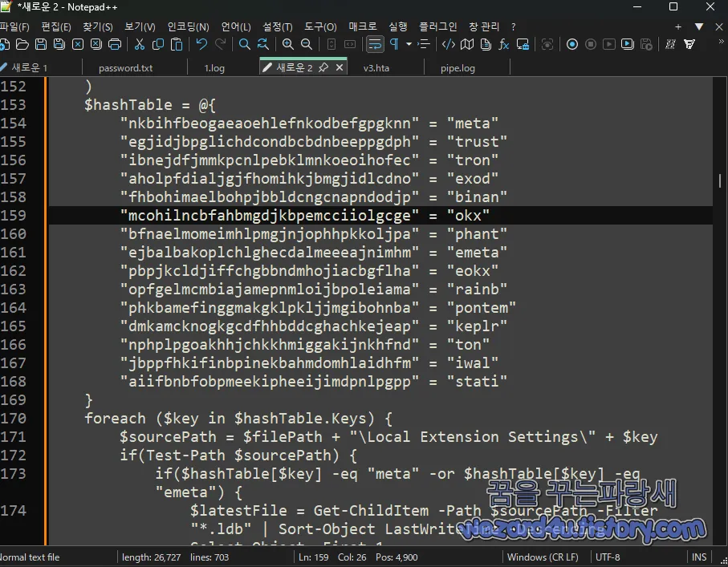
Task: Open the 플러그인 menu
Action: (x=437, y=27)
